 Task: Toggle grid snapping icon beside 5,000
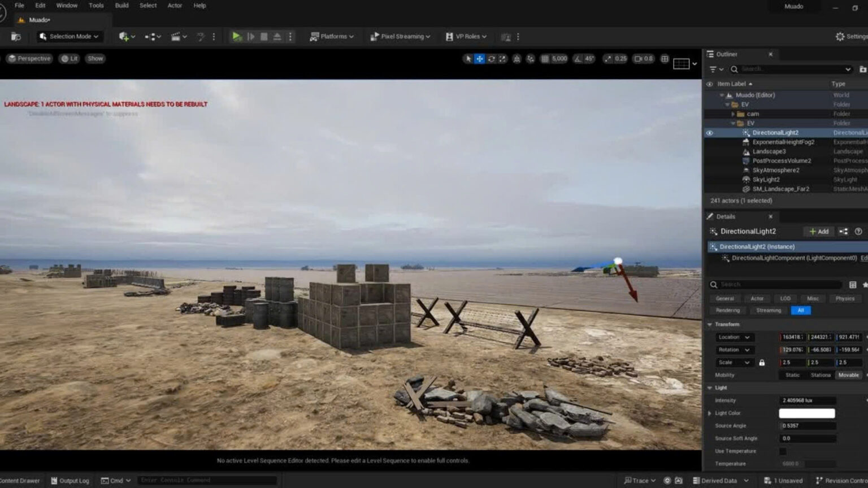pyautogui.click(x=545, y=59)
